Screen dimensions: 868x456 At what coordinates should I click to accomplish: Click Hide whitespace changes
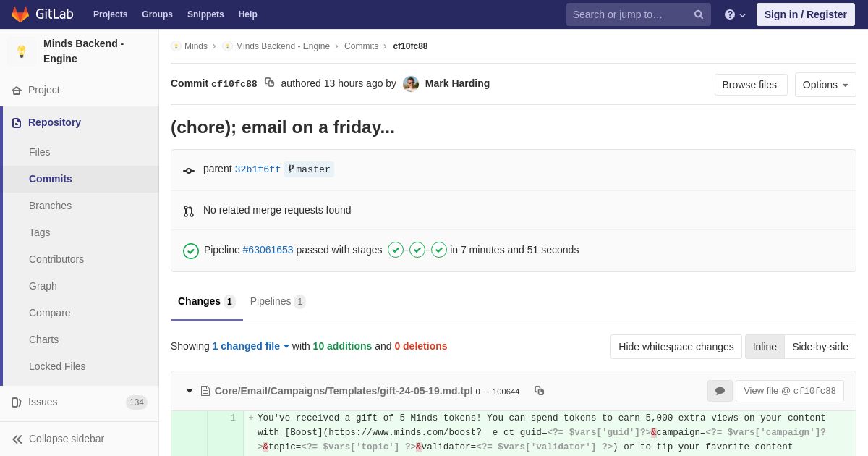pyautogui.click(x=676, y=347)
